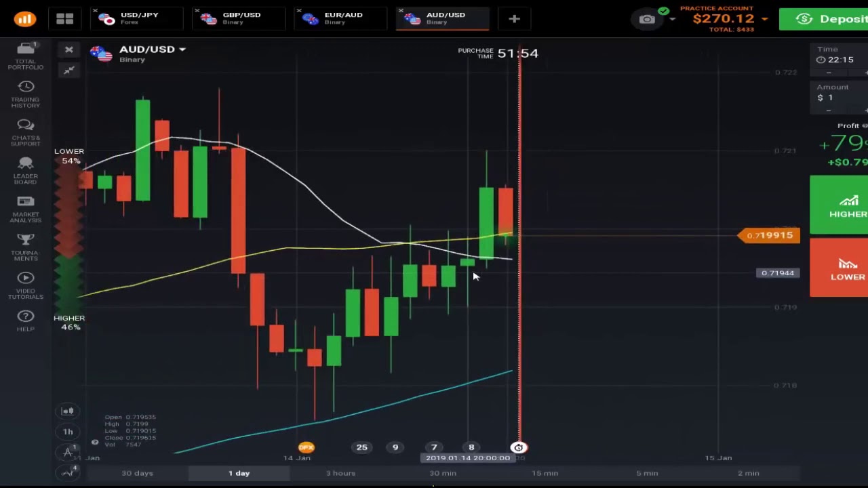The image size is (868, 488).
Task: Click the OHLC info question mark
Action: tap(95, 442)
